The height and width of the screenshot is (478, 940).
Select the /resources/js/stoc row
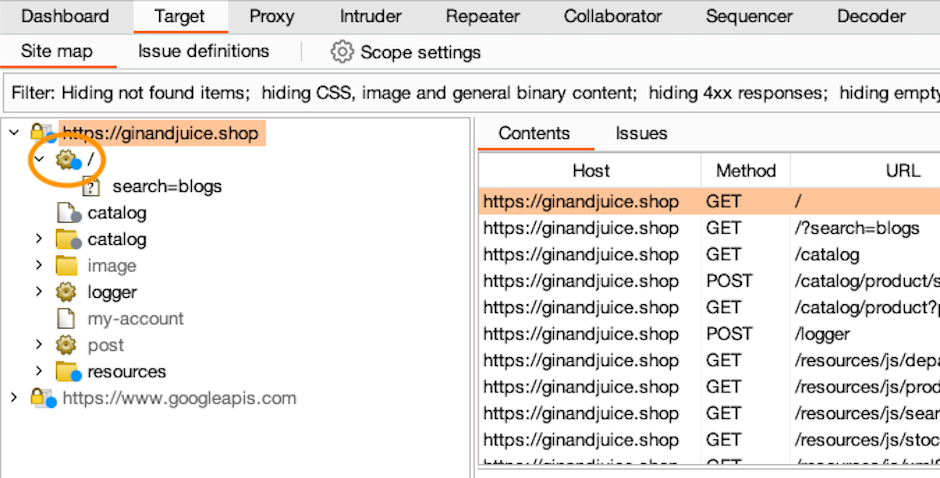[709, 439]
